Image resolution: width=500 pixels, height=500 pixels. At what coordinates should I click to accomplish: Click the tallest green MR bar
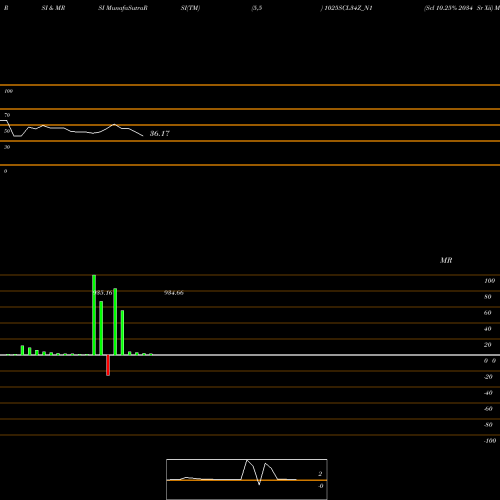pos(94,315)
